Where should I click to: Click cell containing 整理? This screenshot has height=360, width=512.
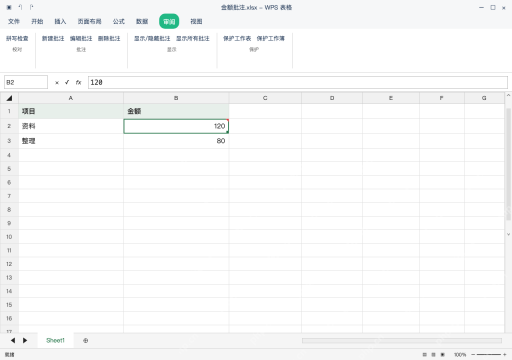tap(71, 141)
